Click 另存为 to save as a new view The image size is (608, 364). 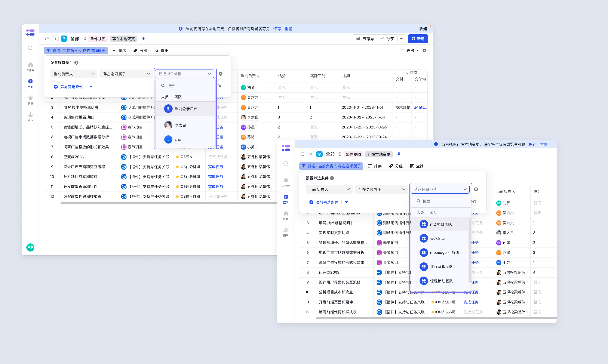coord(365,39)
